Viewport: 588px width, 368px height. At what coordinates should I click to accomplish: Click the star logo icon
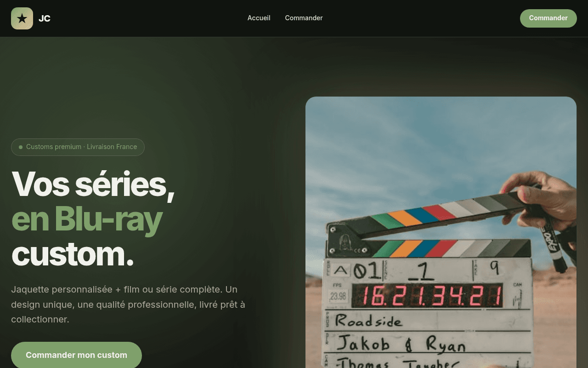click(x=22, y=18)
